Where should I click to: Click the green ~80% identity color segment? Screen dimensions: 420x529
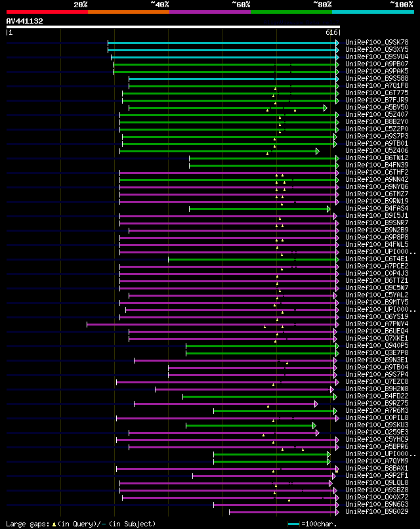coord(291,12)
